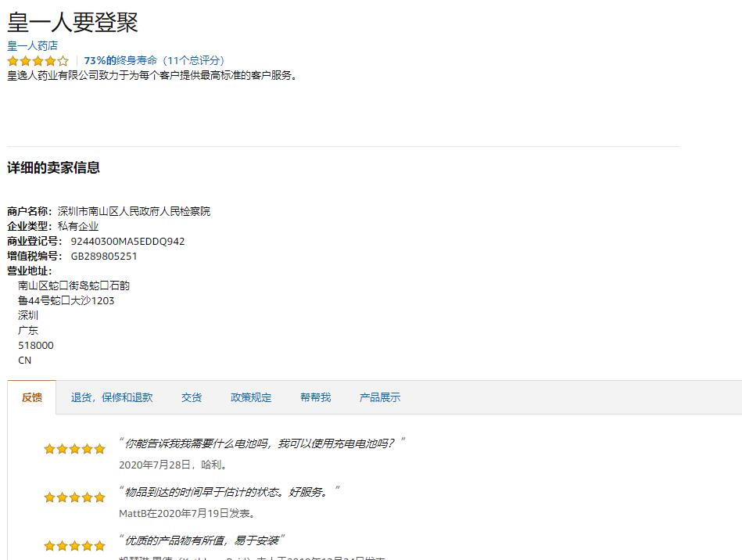Open the 产品展示 tab
742x560 pixels.
point(379,397)
